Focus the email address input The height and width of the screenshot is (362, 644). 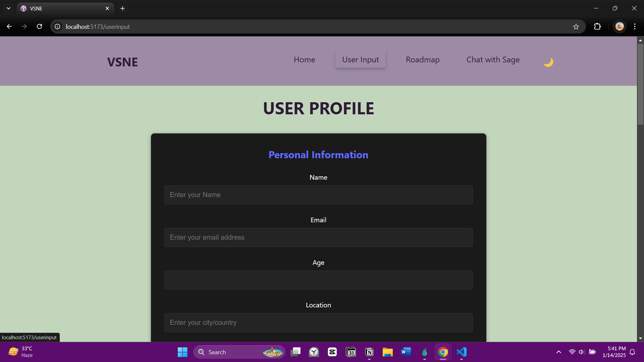(318, 238)
